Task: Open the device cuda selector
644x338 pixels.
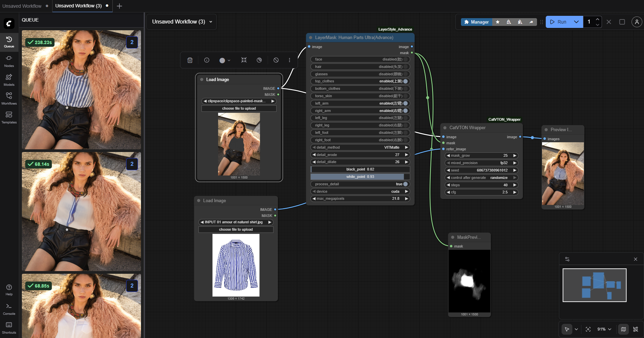Action: click(360, 191)
